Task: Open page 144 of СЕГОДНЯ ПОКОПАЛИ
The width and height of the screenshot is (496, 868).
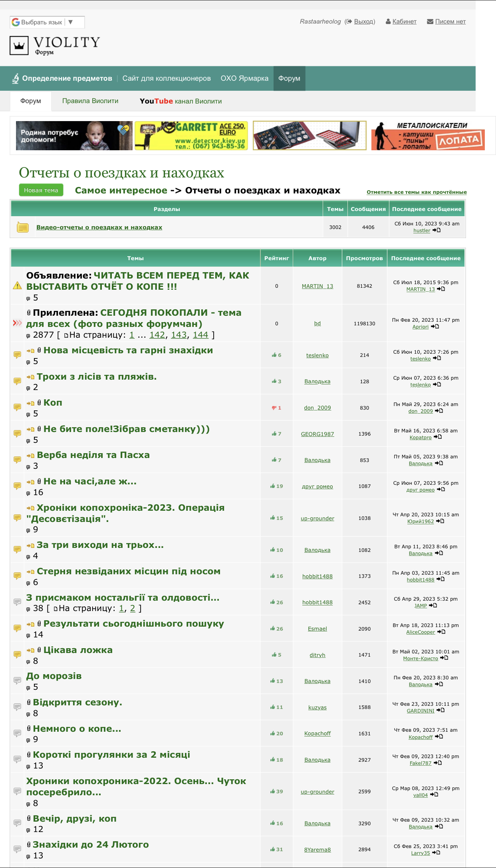Action: point(200,335)
